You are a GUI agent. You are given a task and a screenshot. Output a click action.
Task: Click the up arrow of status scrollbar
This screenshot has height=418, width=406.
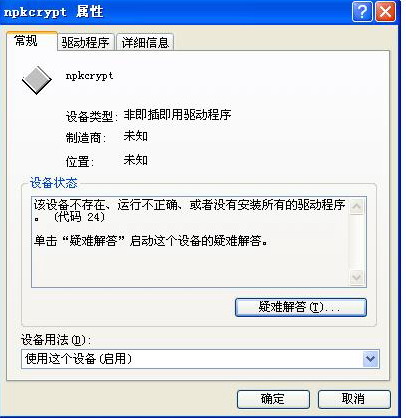357,207
